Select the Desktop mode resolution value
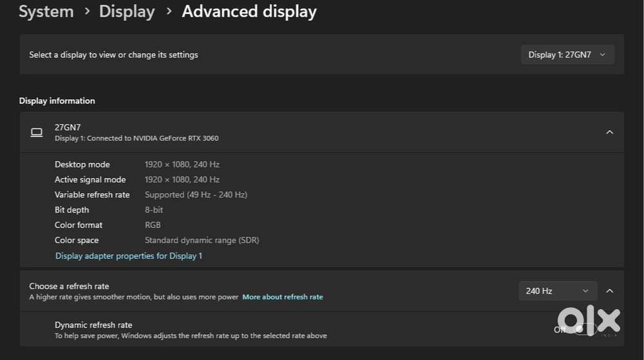Viewport: 644px width, 360px height. 182,164
